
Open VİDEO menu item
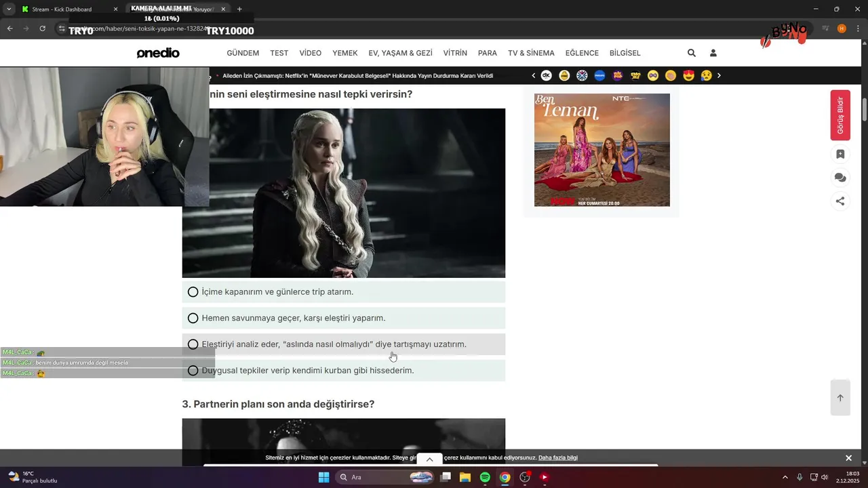[311, 53]
